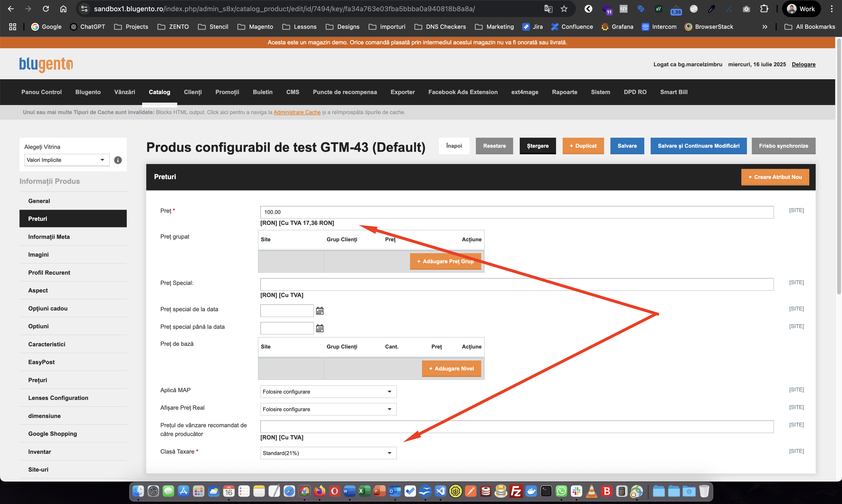The width and height of the screenshot is (842, 504).
Task: Show hidden bookmarks via the double-chevron
Action: click(764, 27)
